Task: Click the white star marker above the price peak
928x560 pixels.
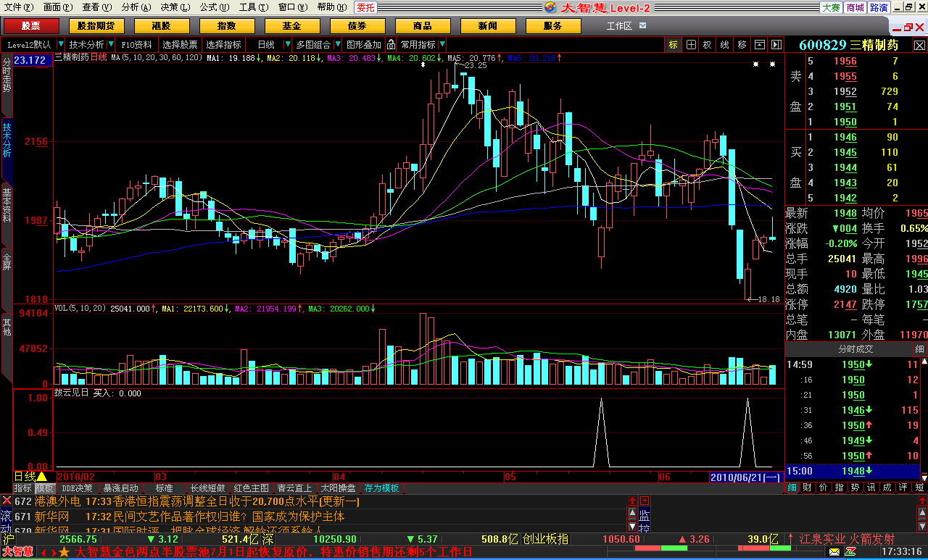Action: tap(424, 64)
